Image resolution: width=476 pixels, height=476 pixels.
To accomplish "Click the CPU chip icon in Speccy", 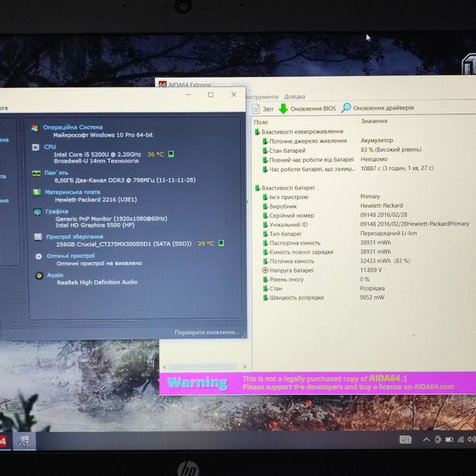I will 35,147.
